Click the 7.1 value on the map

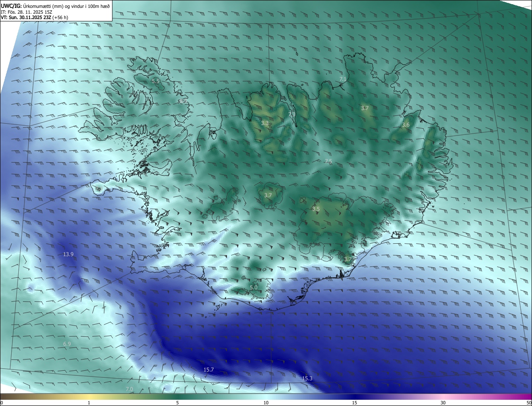pos(343,79)
